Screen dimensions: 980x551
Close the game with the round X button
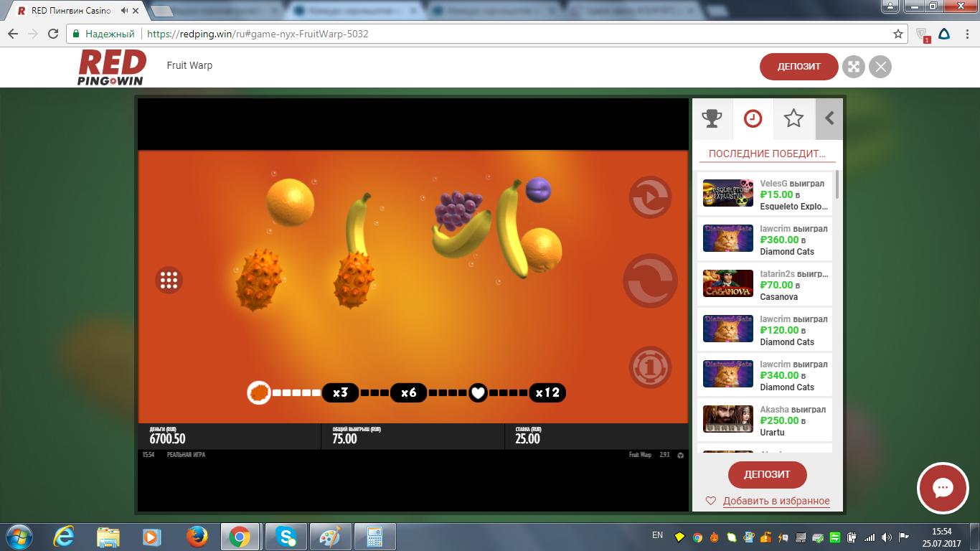coord(880,67)
